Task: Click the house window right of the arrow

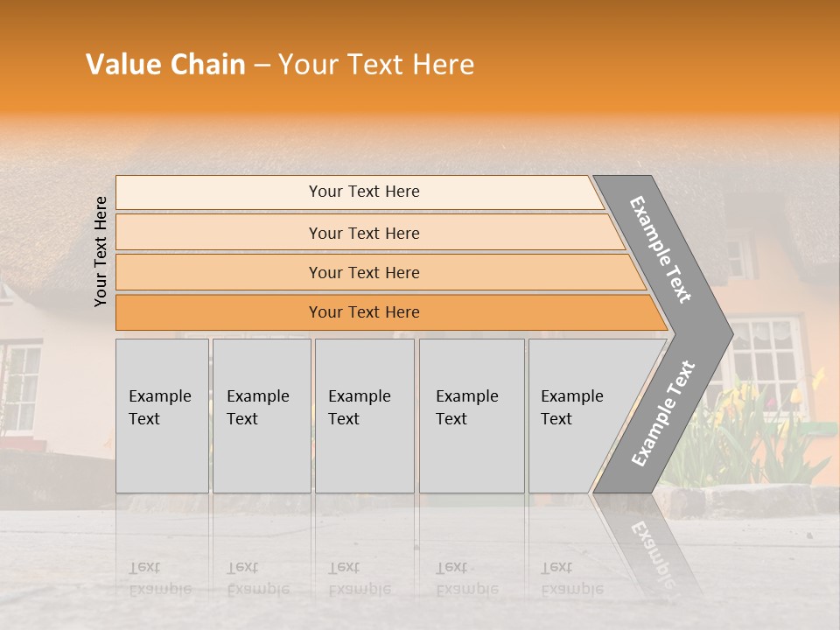Action: [767, 353]
